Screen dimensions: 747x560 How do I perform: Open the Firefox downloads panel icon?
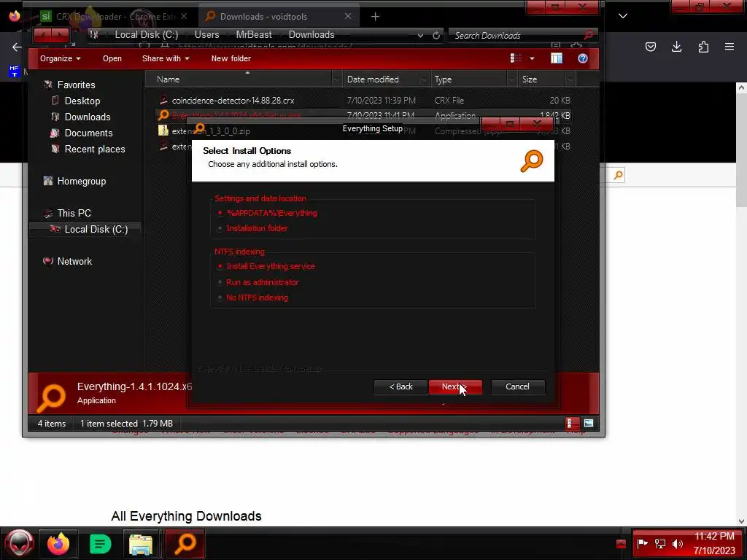tap(676, 47)
